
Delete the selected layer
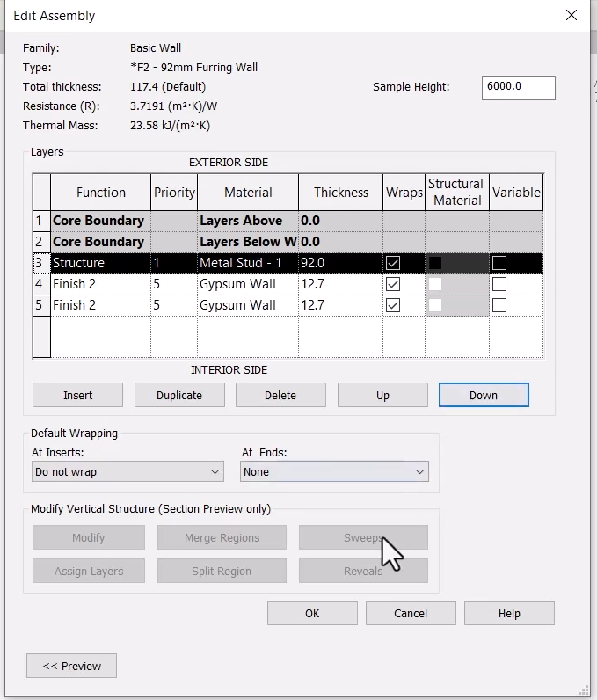point(280,395)
